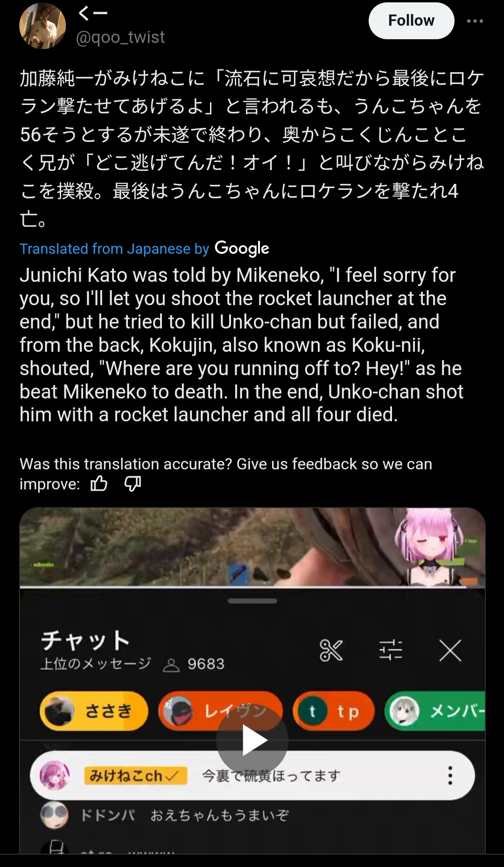Select the メンバー green chat chip
Image resolution: width=504 pixels, height=867 pixels.
pyautogui.click(x=435, y=711)
